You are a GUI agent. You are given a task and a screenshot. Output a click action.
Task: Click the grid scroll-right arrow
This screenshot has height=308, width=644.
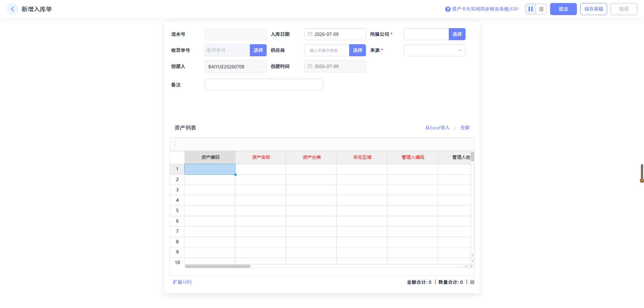(x=472, y=266)
